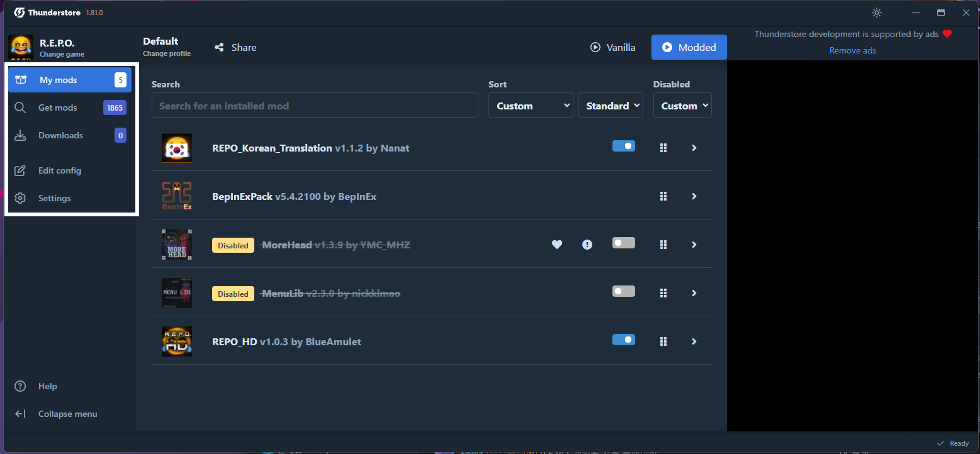Open Settings in the sidebar
The width and height of the screenshot is (980, 454).
click(70, 198)
